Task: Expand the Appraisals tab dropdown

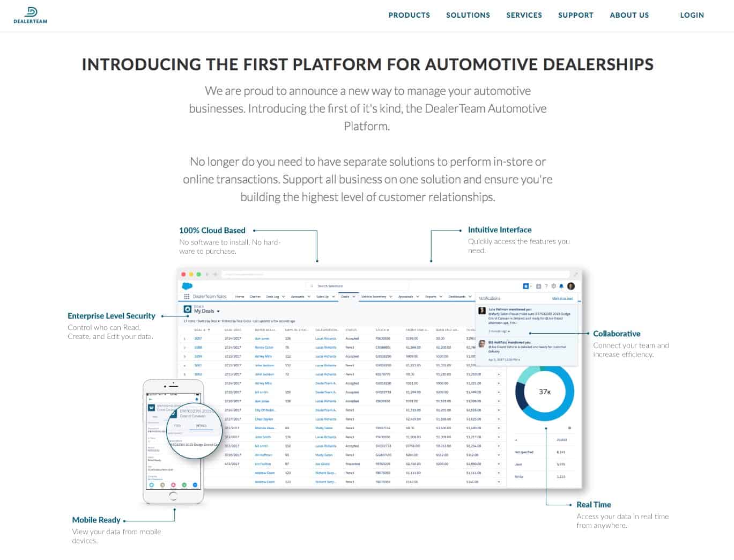Action: 418,297
